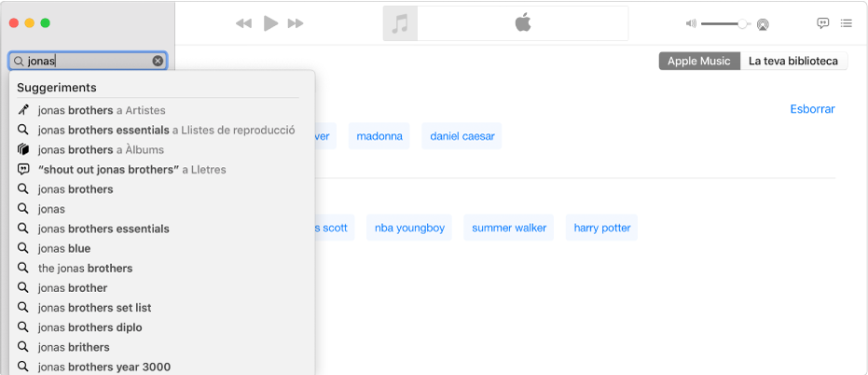Image resolution: width=868 pixels, height=375 pixels.
Task: Click the music note artwork placeholder
Action: (400, 24)
